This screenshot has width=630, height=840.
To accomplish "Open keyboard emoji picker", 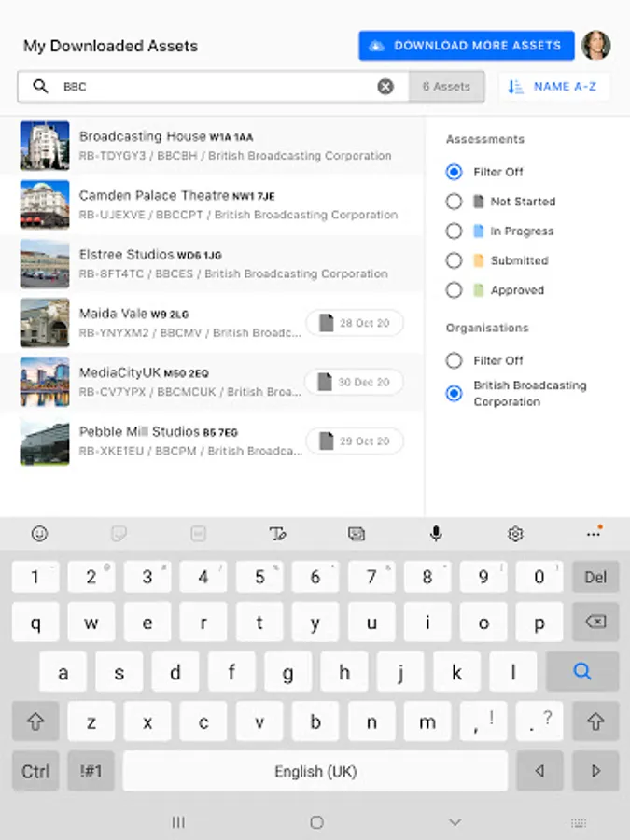I will point(39,534).
